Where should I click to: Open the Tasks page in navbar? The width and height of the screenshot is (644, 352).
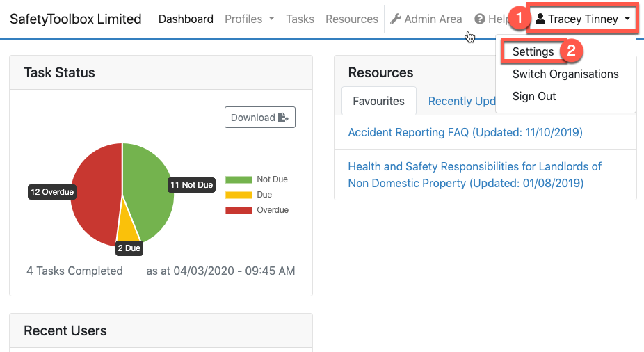pos(300,19)
